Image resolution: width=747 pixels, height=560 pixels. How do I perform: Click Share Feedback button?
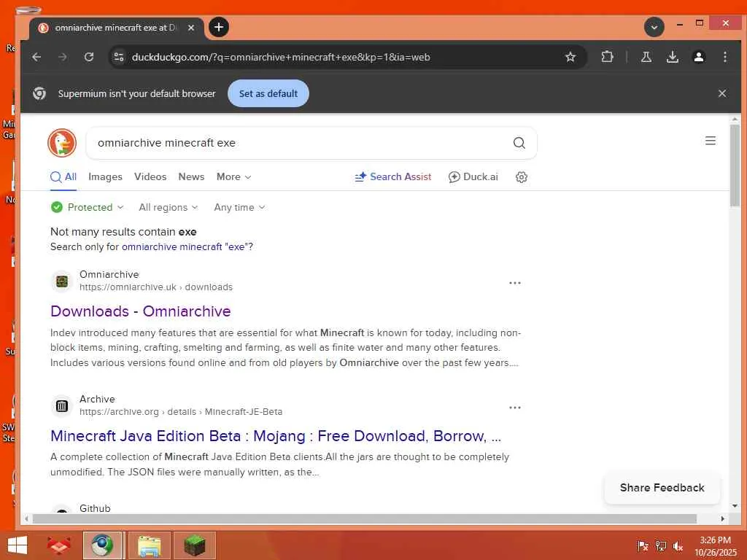click(x=662, y=488)
